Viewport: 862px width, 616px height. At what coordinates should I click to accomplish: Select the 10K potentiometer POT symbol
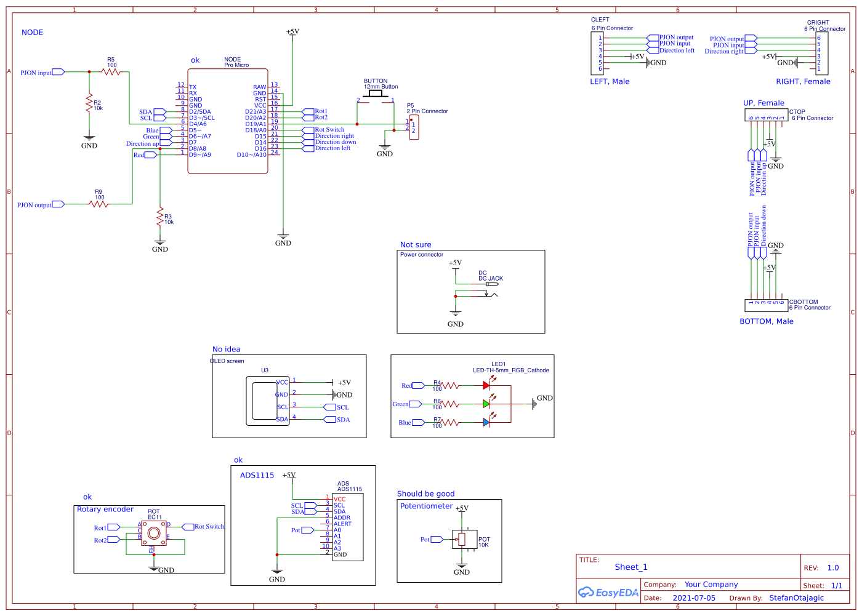click(462, 540)
